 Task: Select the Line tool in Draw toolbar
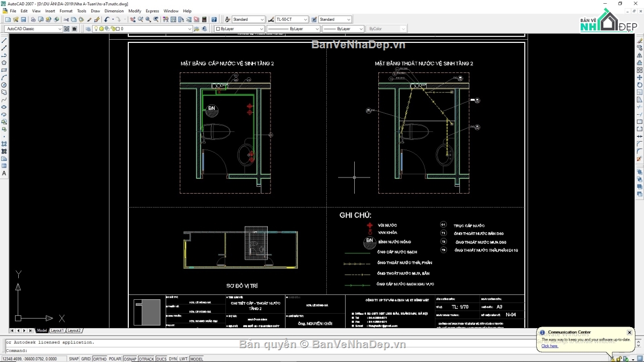pos(4,41)
